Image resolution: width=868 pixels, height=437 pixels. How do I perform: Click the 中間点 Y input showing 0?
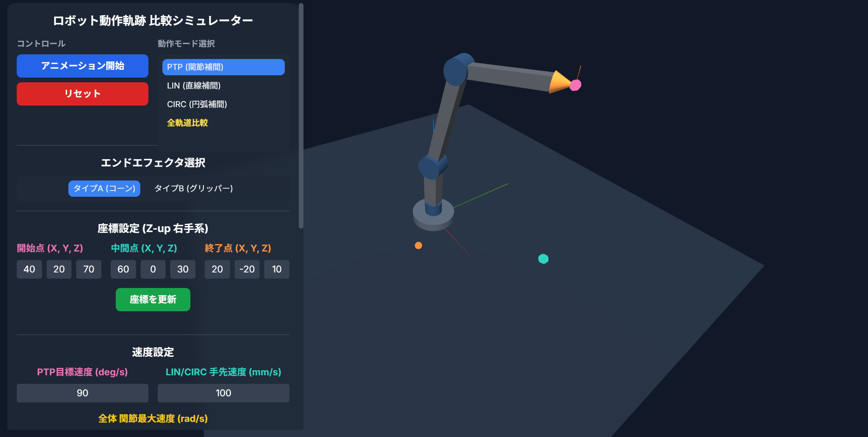coord(153,269)
